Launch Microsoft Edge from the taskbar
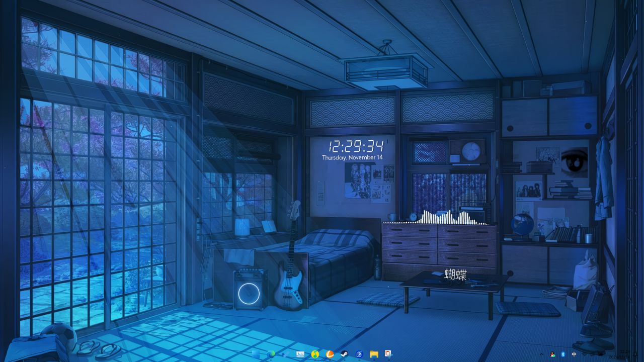644x362 pixels. [271, 354]
